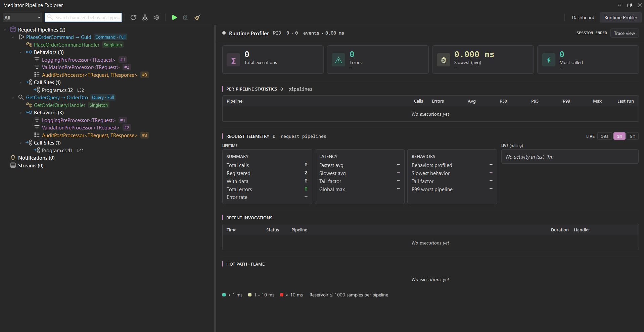This screenshot has width=644, height=332.
Task: Open the hierarchy diagram view icon
Action: pyautogui.click(x=145, y=17)
